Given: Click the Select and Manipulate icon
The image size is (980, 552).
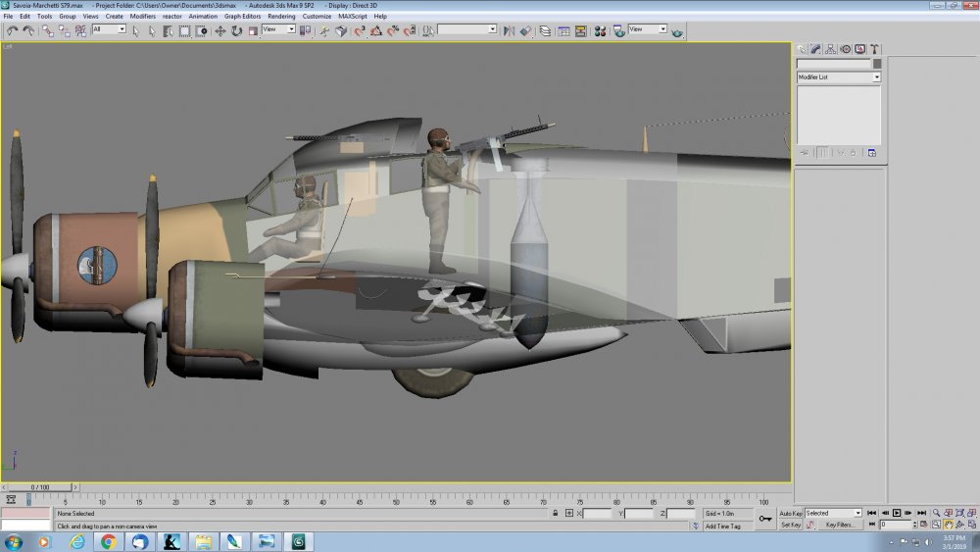Looking at the screenshot, I should [324, 30].
